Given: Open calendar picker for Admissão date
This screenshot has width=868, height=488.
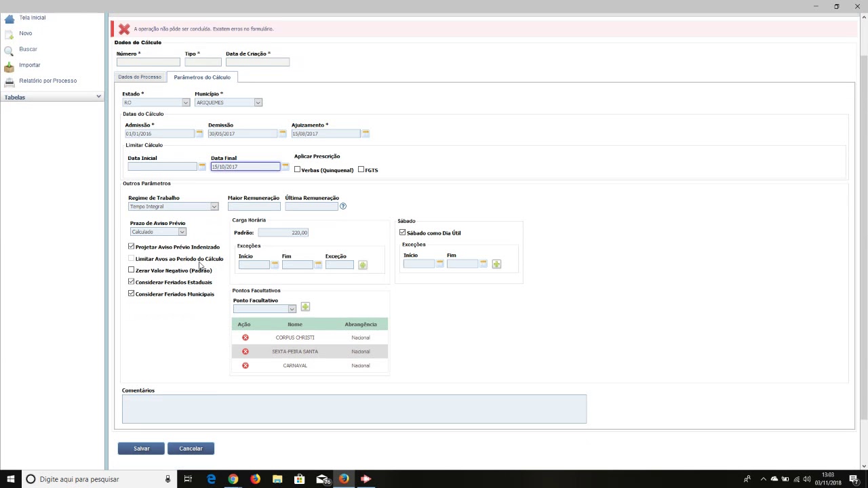Looking at the screenshot, I should tap(199, 134).
